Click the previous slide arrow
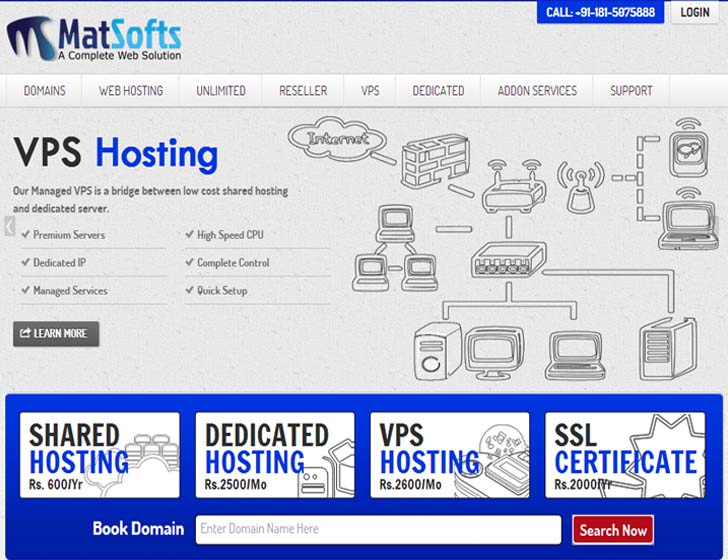 coord(9,227)
